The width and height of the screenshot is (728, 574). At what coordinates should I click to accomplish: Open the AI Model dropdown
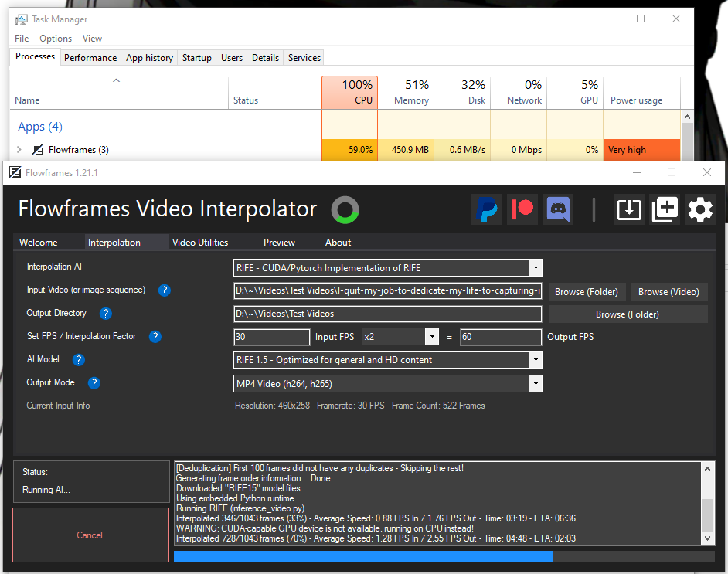click(x=536, y=359)
